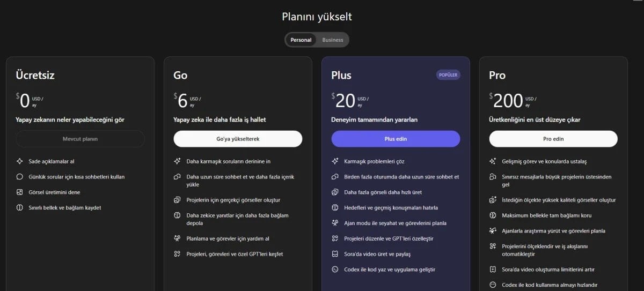Click grid icon beside Projeleri, görevleri keşfet
Viewport: 644px width, 291px height.
(177, 254)
